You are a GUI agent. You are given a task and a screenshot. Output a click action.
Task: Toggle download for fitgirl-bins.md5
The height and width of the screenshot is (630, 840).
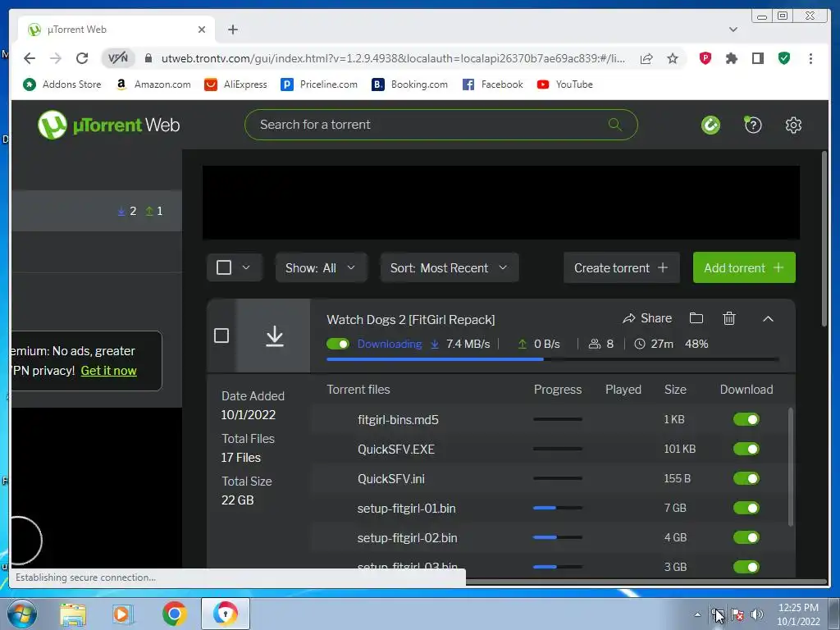[746, 419]
